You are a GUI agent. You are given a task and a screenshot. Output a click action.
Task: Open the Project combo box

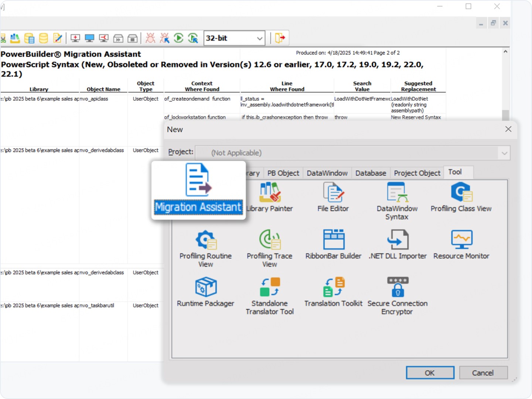(x=352, y=153)
